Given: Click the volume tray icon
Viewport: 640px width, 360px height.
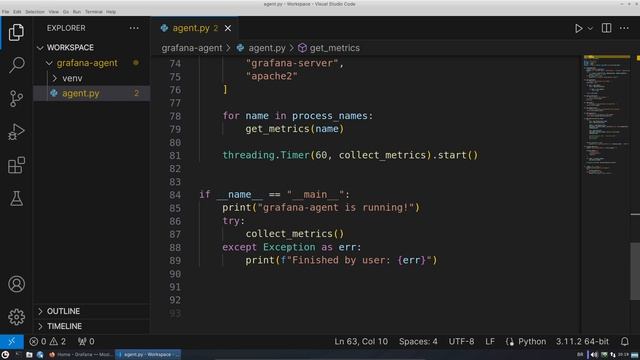Looking at the screenshot, I should 594,355.
